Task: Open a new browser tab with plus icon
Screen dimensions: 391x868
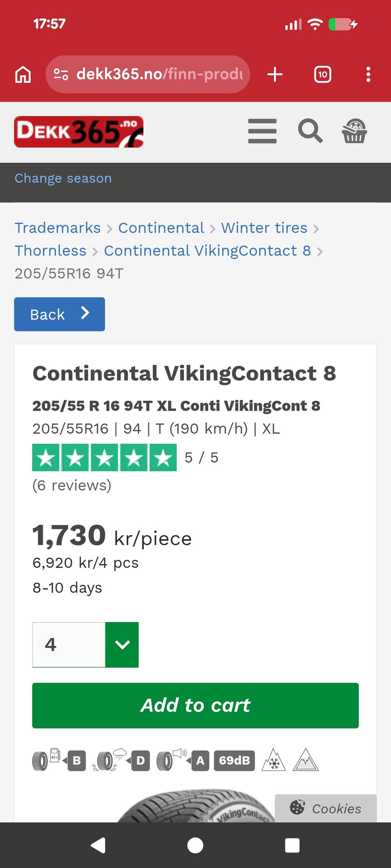Action: [275, 74]
